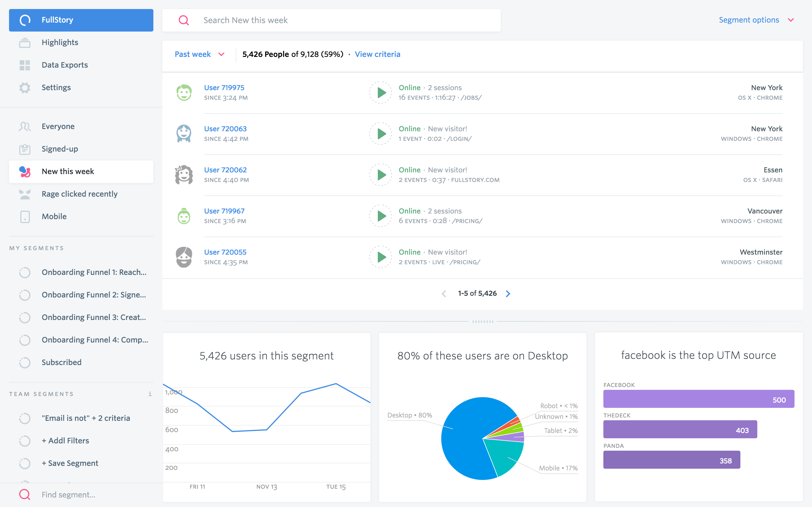Click the avatar of User 720055
Image resolution: width=812 pixels, height=507 pixels.
click(184, 257)
